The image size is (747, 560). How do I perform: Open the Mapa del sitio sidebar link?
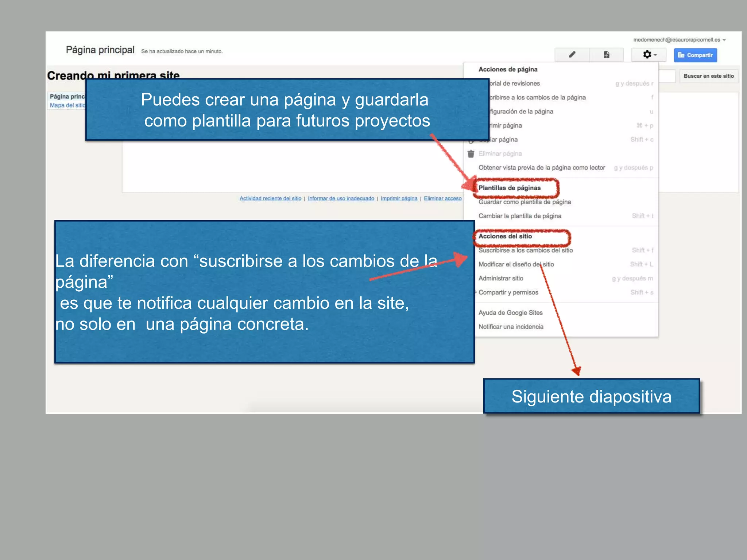pos(67,105)
